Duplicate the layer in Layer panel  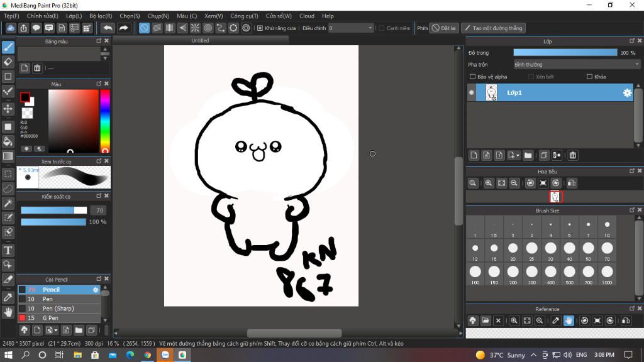tap(544, 155)
